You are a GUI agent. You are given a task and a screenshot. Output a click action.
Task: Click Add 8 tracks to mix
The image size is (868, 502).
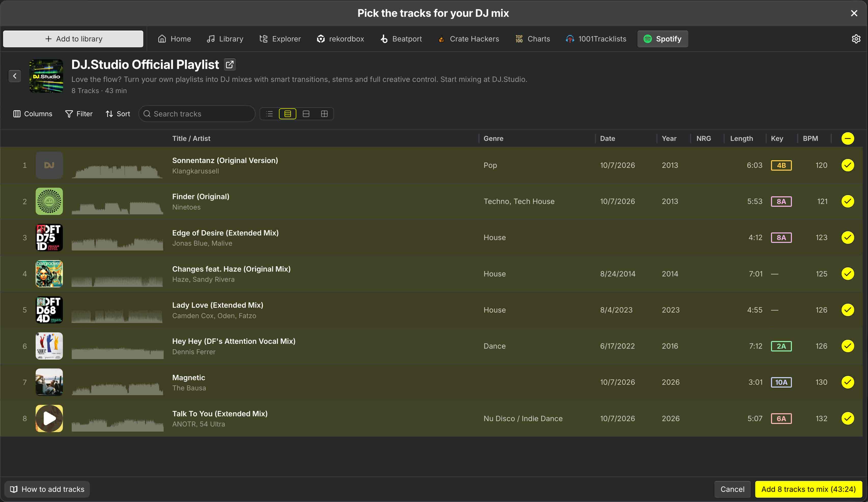click(x=808, y=489)
